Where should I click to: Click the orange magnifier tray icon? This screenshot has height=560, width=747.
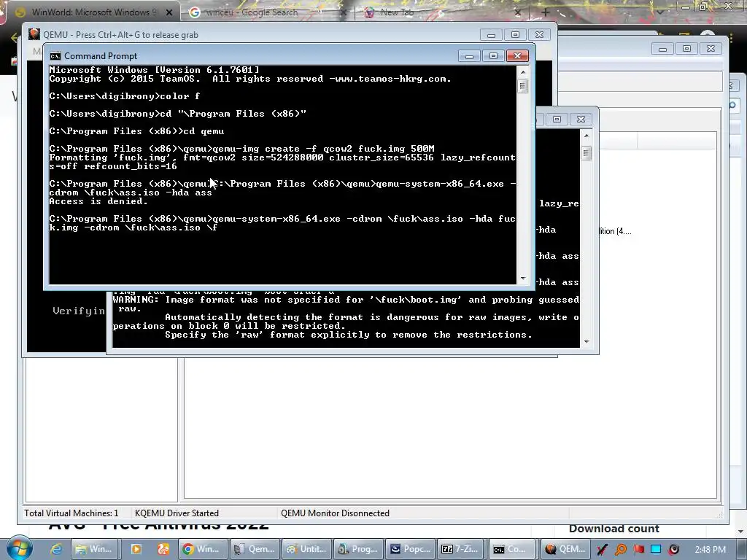[x=621, y=550]
